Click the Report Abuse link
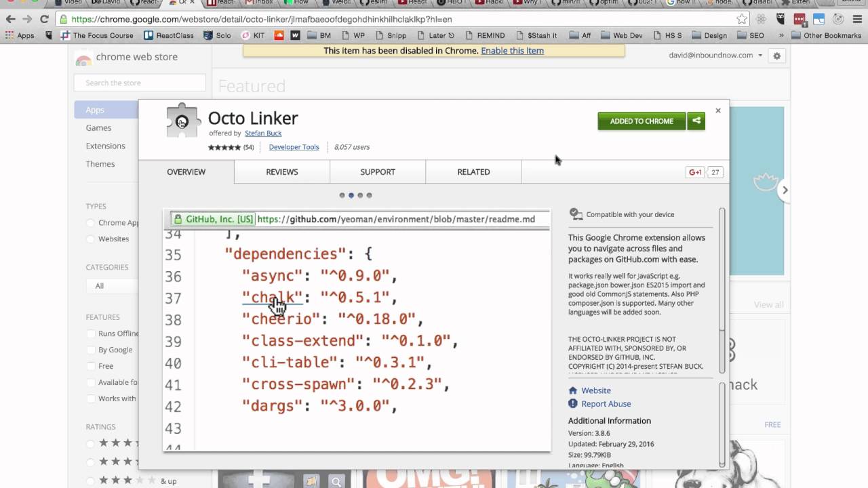The width and height of the screenshot is (868, 488). [x=606, y=403]
